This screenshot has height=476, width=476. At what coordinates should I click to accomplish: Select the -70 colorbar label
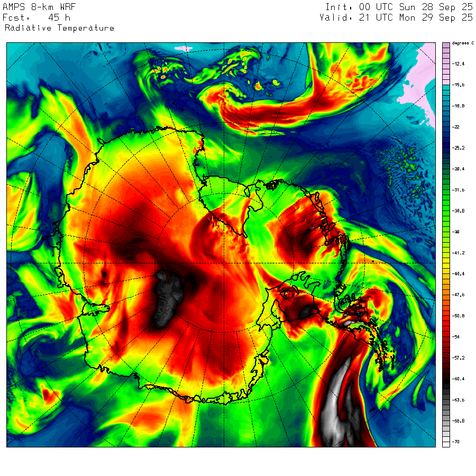click(456, 442)
